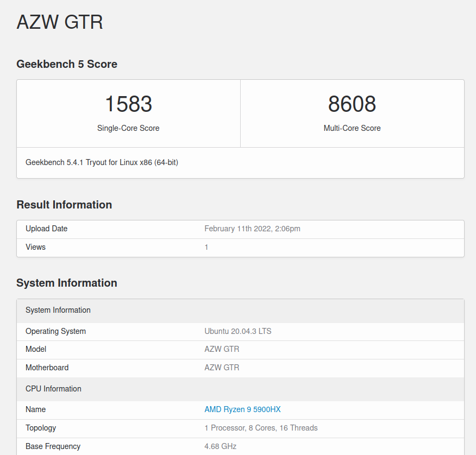The image size is (476, 455).
Task: Open the AMD Ryzen 9 5900HX link
Action: [242, 409]
